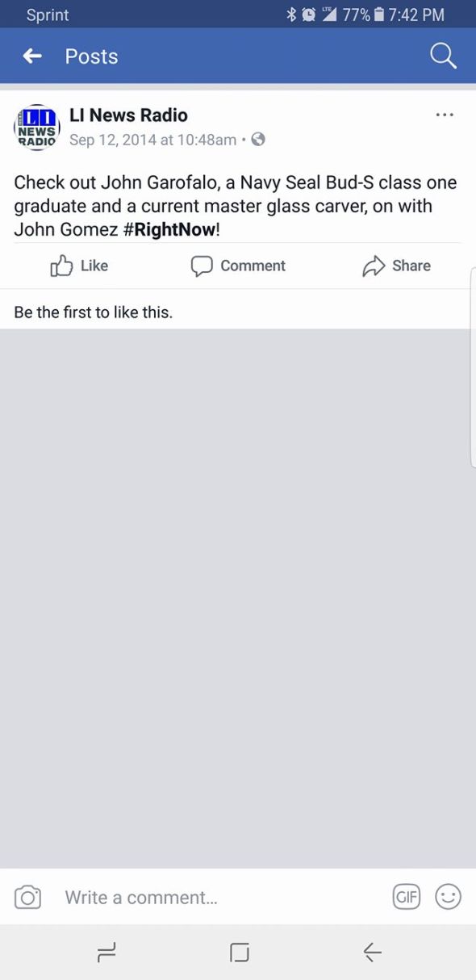Open the emoji smiley picker

tap(448, 896)
